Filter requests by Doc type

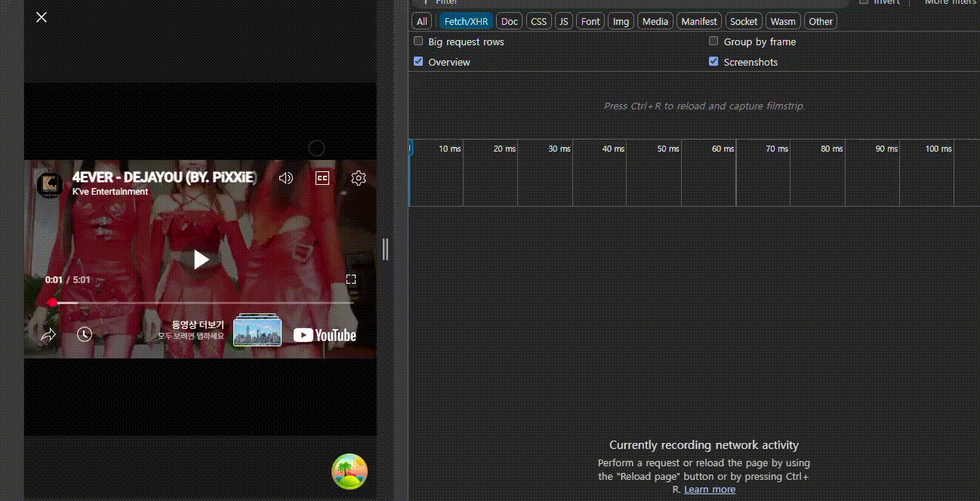click(510, 21)
